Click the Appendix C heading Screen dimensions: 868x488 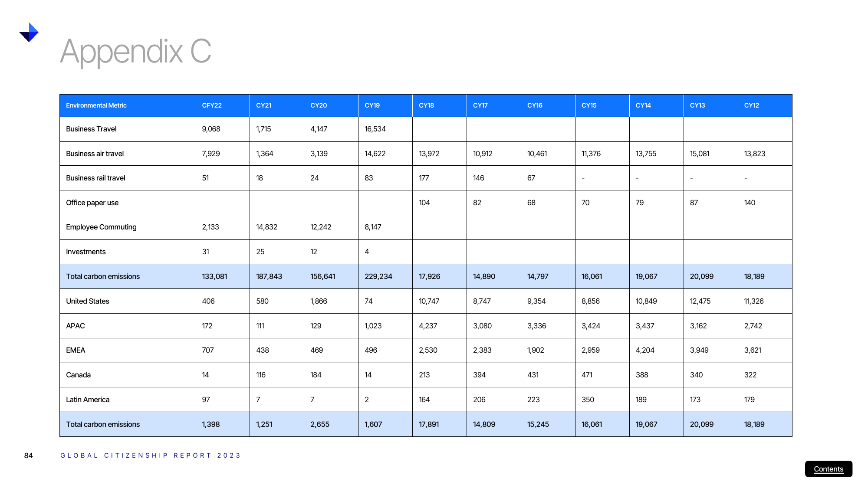pos(135,52)
